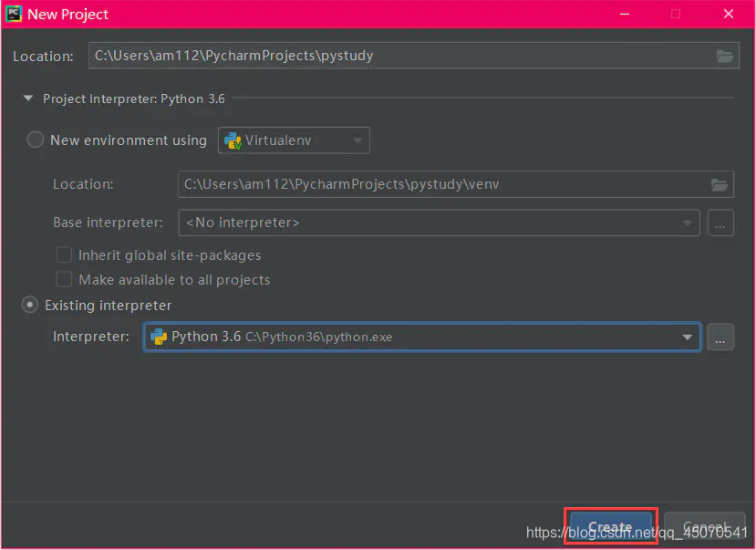Click the Project Interpreter: Python 3.6 label
Viewport: 756px width, 550px height.
(134, 99)
